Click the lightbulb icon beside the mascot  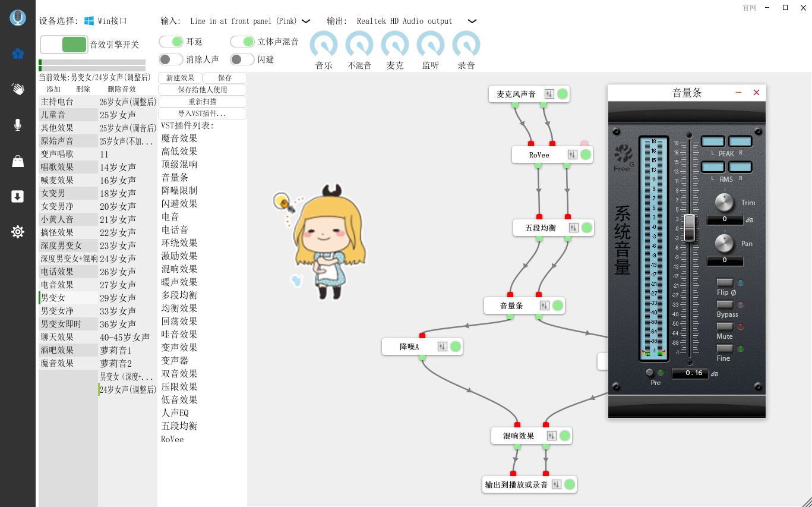pyautogui.click(x=285, y=203)
